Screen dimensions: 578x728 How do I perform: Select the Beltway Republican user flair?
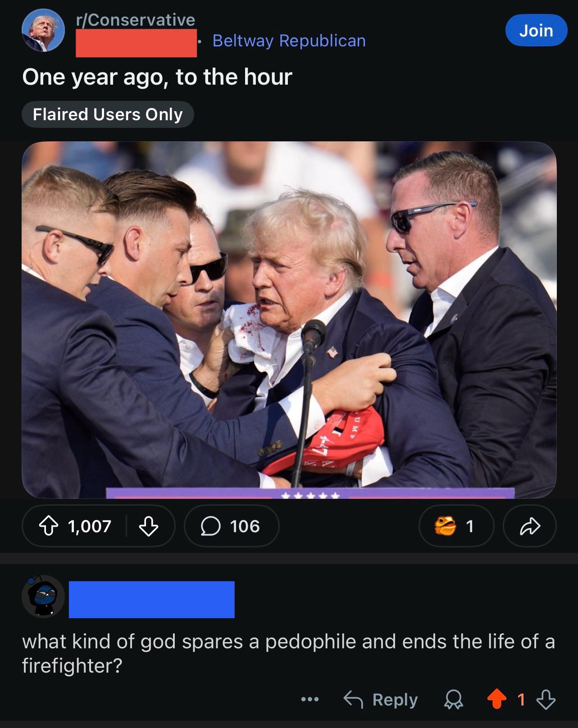click(x=289, y=41)
